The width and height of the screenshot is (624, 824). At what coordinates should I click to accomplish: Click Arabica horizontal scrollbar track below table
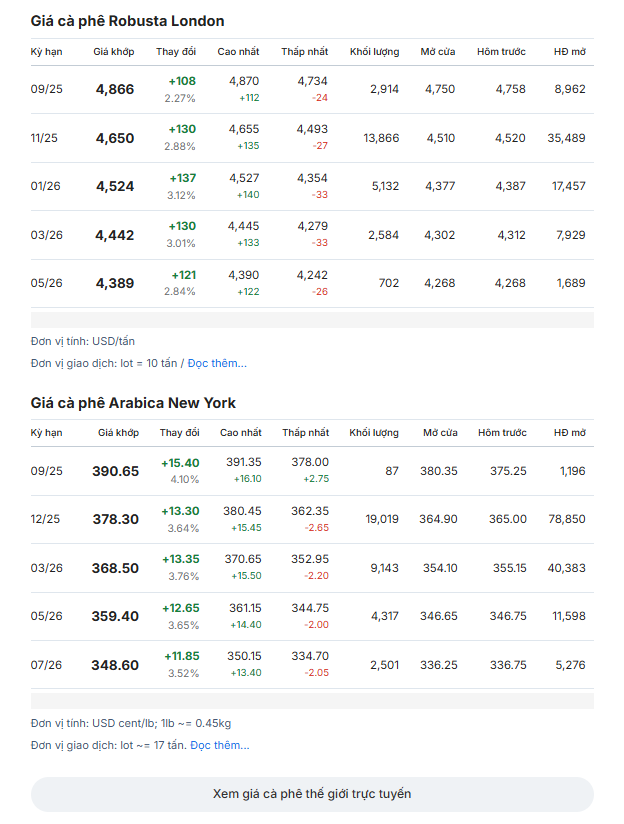pos(312,701)
